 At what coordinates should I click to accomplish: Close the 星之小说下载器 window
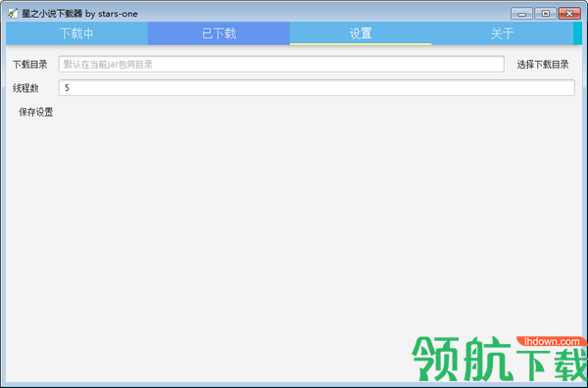(x=569, y=14)
